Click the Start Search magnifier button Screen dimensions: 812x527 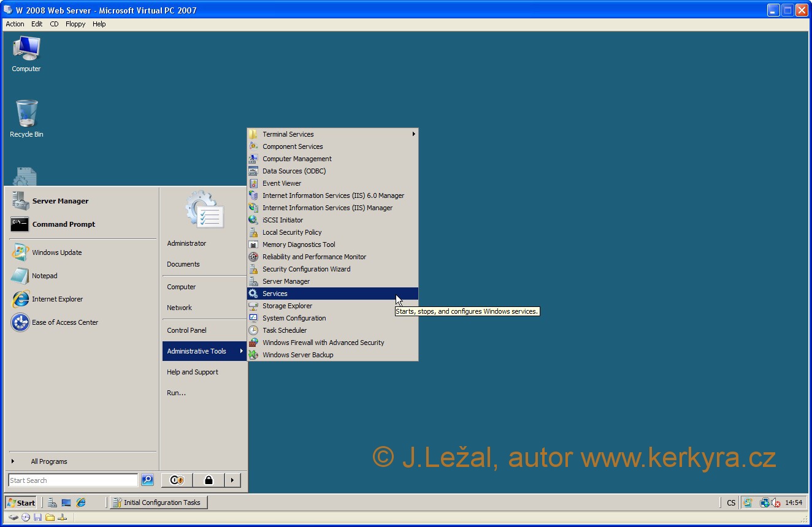pos(147,480)
